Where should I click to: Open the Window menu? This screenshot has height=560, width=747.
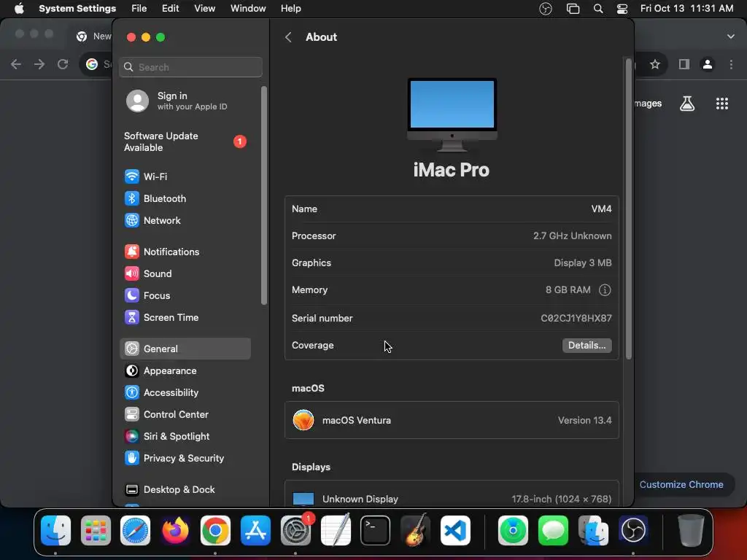[x=248, y=9]
